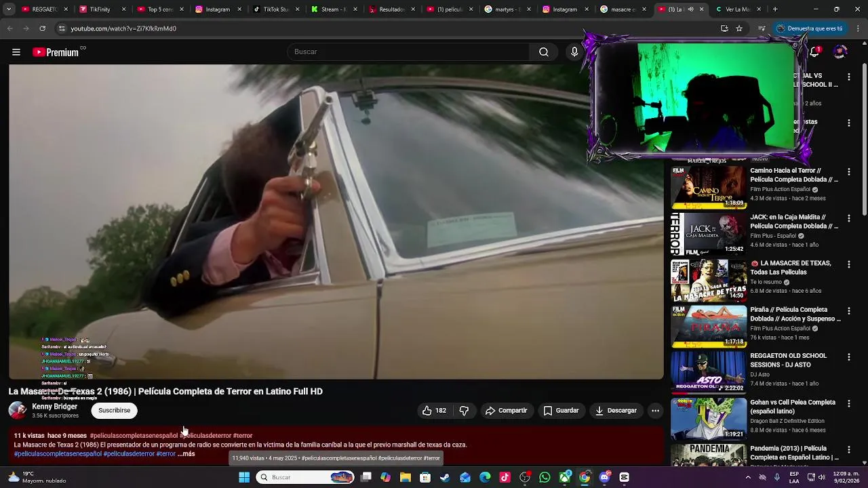Open CapCut from the taskbar
Viewport: 868px width, 488px height.
coord(625,477)
